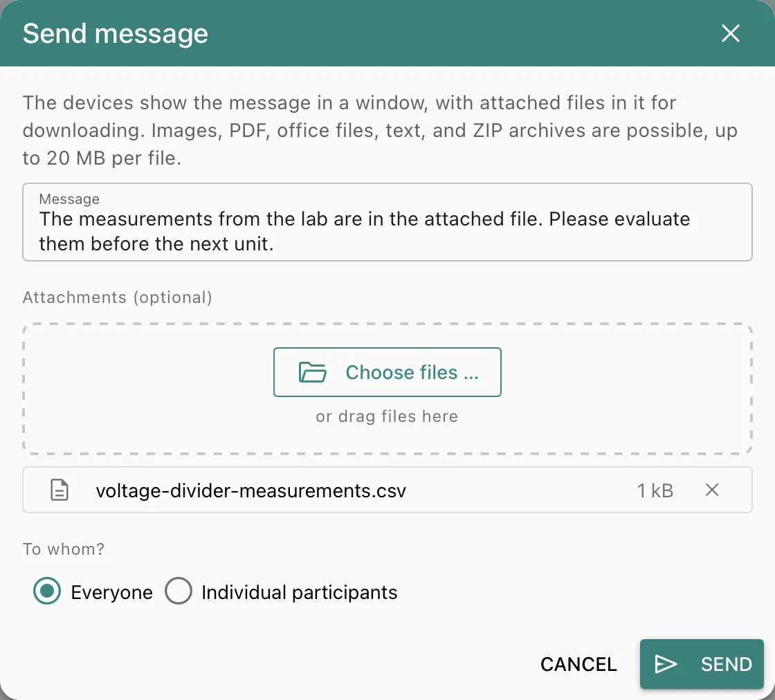This screenshot has width=775, height=700.
Task: Click the 'or drag files here' hint
Action: coord(387,416)
